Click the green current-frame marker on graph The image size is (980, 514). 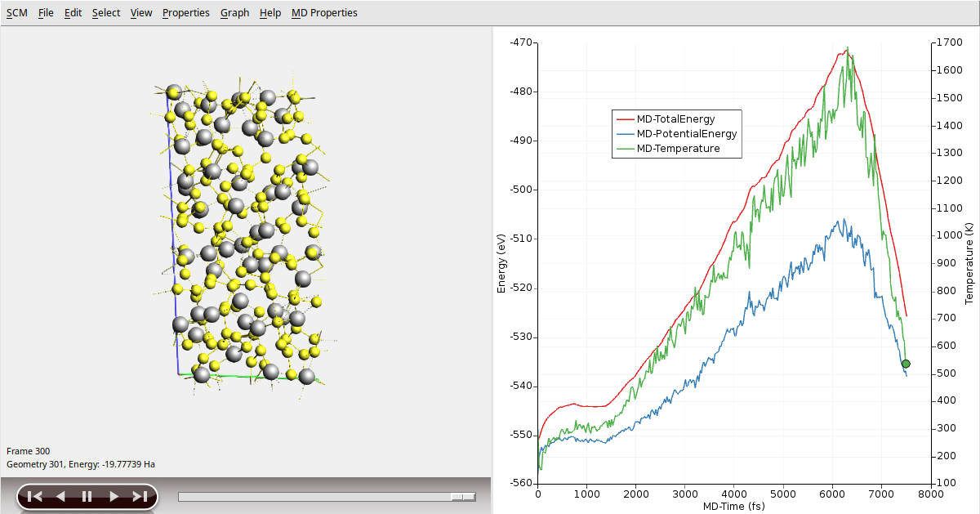click(x=906, y=364)
